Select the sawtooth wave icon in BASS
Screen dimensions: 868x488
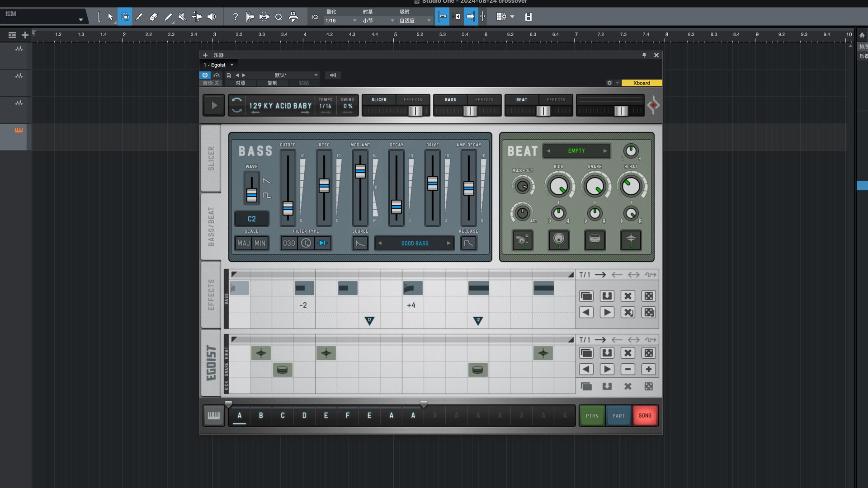[267, 181]
